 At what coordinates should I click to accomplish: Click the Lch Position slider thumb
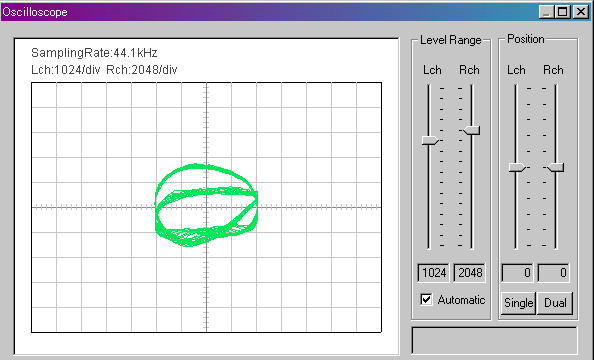tap(517, 167)
